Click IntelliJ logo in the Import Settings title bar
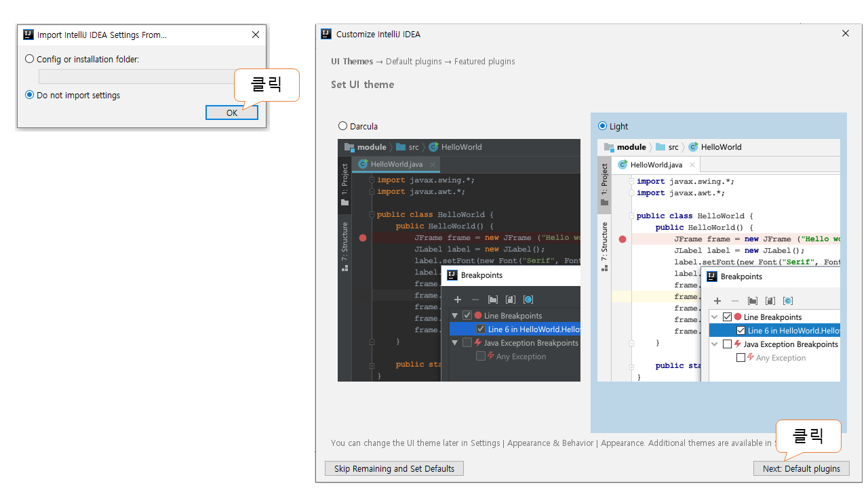The width and height of the screenshot is (868, 488). click(x=28, y=35)
